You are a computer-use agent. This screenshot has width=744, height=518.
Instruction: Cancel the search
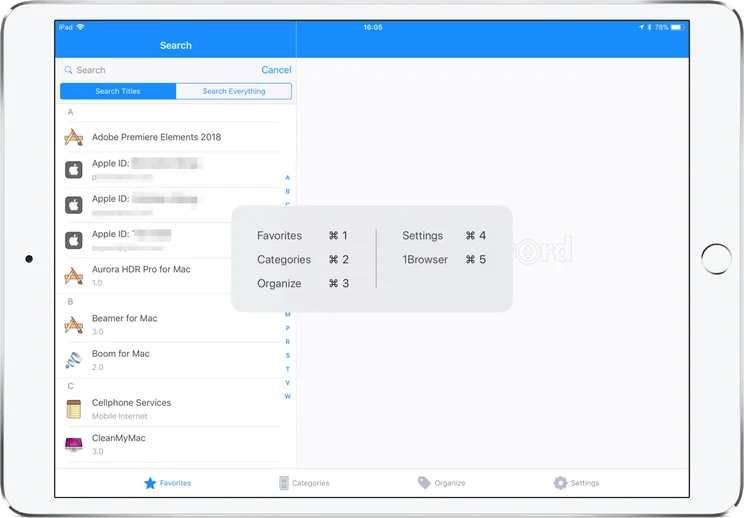[276, 70]
